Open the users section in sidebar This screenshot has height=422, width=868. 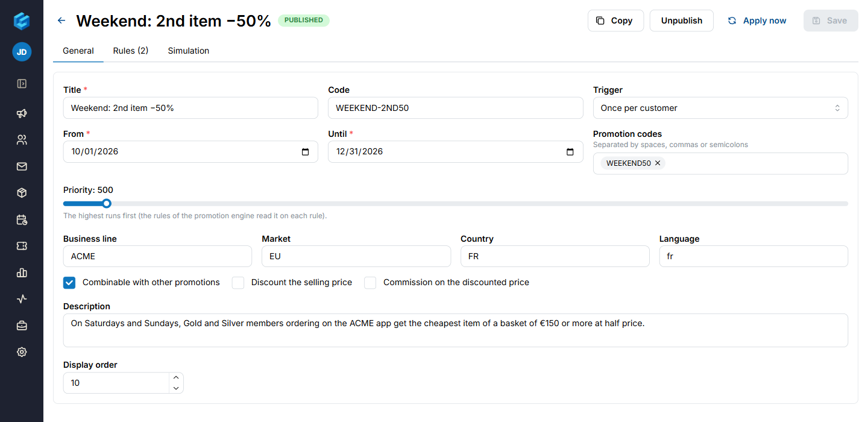click(x=22, y=140)
